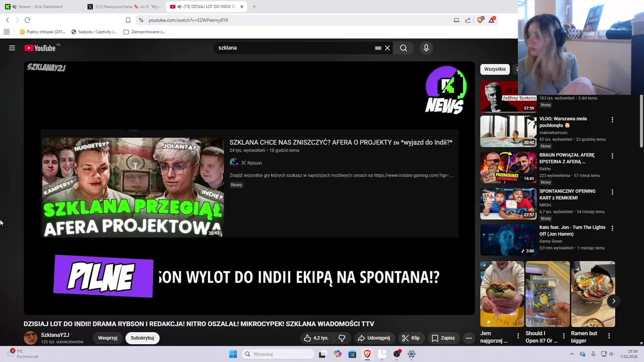Like the video (4,2 tys.)
The width and height of the screenshot is (644, 362).
pos(316,338)
